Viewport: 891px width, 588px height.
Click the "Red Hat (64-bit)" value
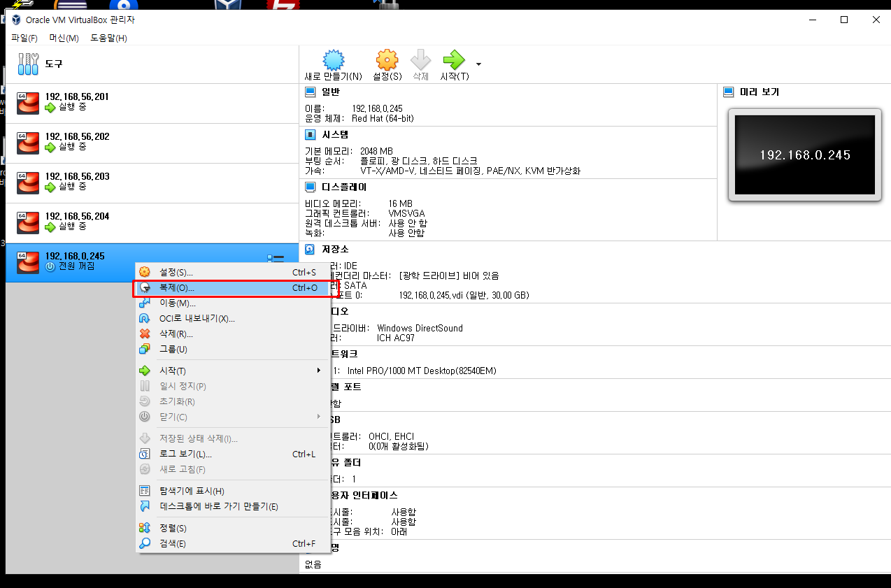tap(383, 119)
